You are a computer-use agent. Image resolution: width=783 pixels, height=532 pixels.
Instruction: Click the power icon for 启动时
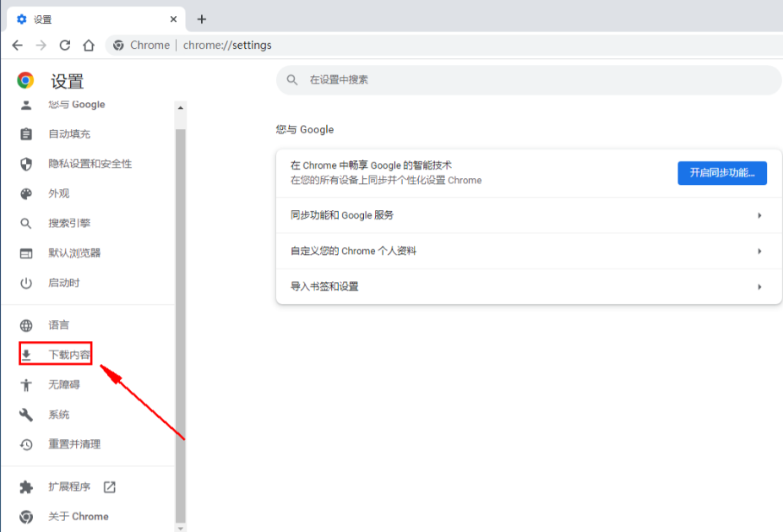(x=26, y=283)
